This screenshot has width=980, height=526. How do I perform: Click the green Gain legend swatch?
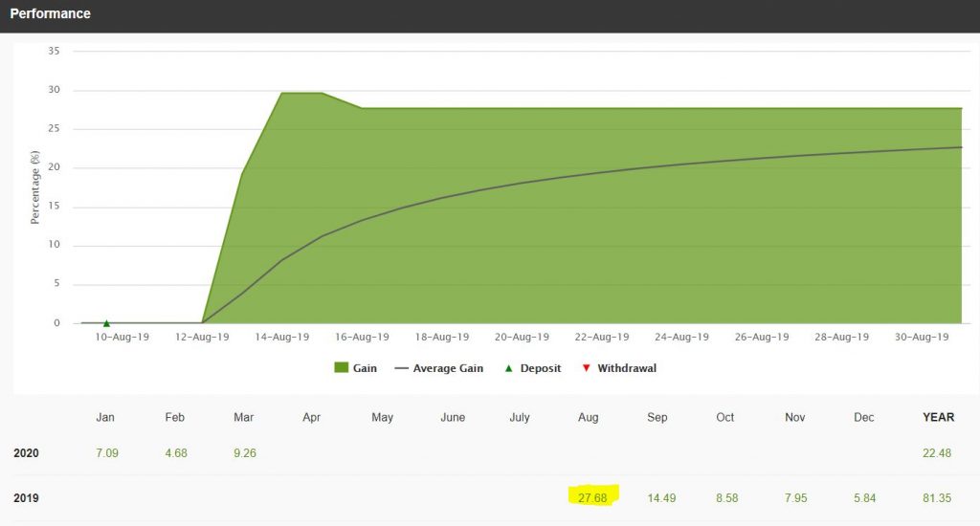click(342, 367)
